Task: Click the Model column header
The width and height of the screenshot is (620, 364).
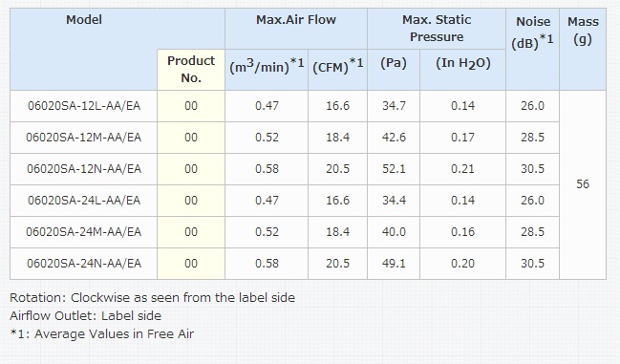Action: coord(84,20)
